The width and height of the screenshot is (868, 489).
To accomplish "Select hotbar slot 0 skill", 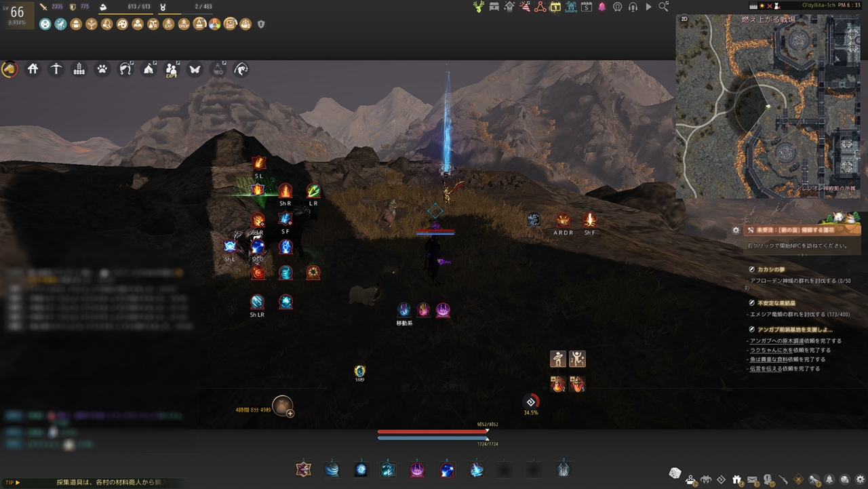I will [x=563, y=469].
